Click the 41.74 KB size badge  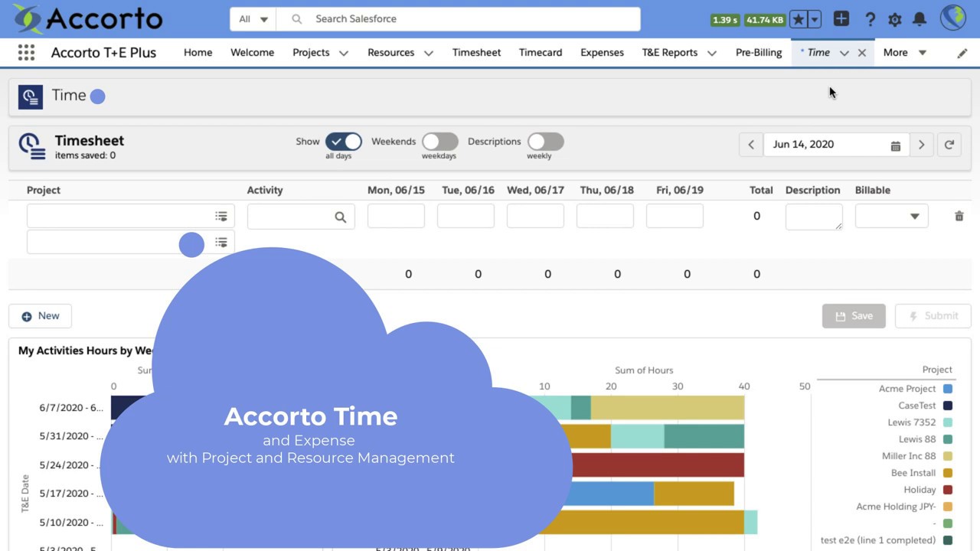coord(765,20)
